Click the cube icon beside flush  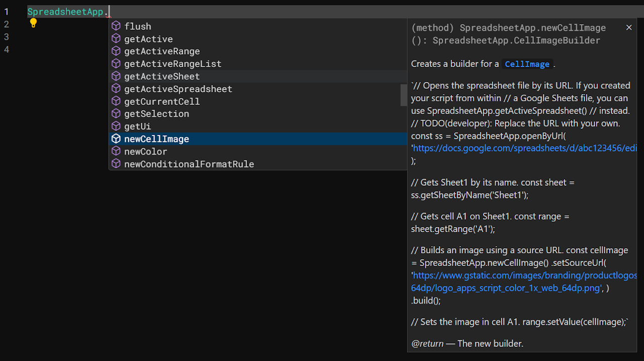(x=116, y=26)
